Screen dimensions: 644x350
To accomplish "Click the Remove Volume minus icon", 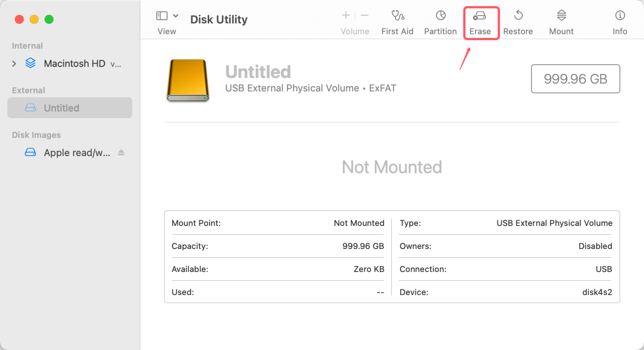I will tap(364, 15).
